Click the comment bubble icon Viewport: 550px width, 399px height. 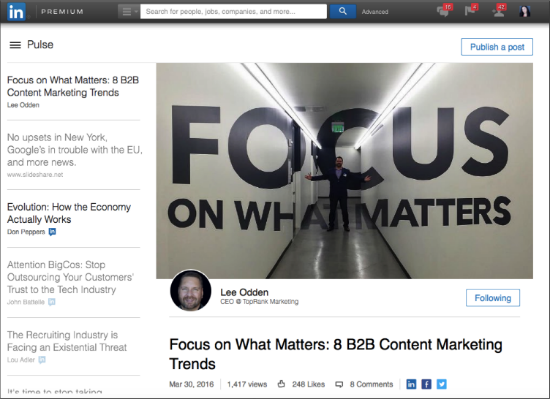[x=339, y=384]
